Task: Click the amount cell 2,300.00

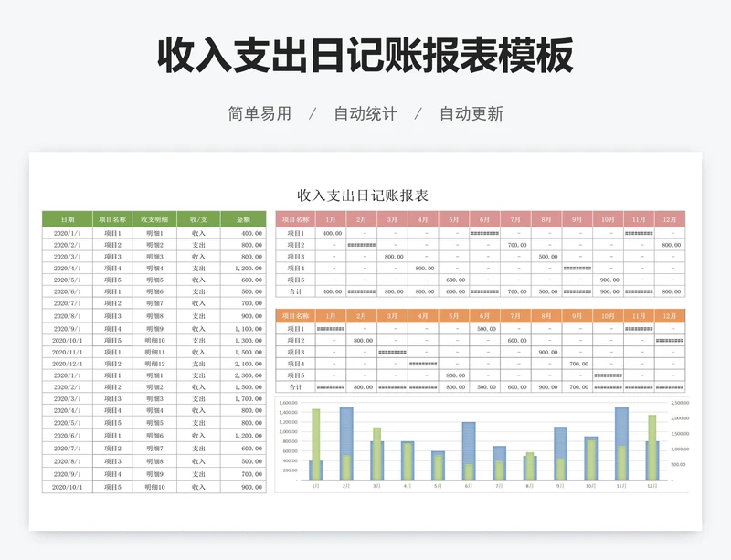Action: click(x=243, y=375)
